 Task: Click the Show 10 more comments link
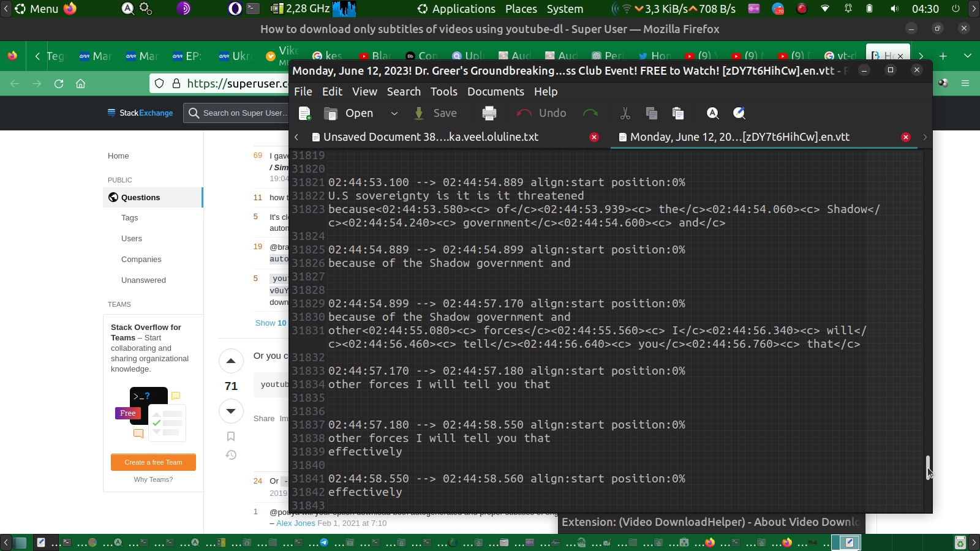[270, 323]
